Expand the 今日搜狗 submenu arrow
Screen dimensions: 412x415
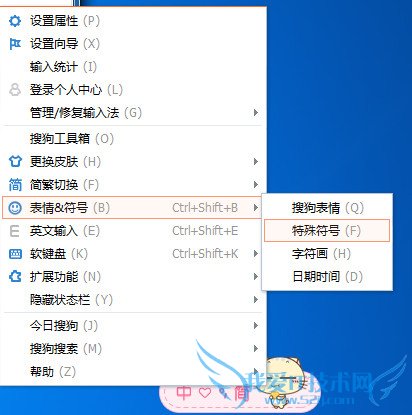click(256, 325)
